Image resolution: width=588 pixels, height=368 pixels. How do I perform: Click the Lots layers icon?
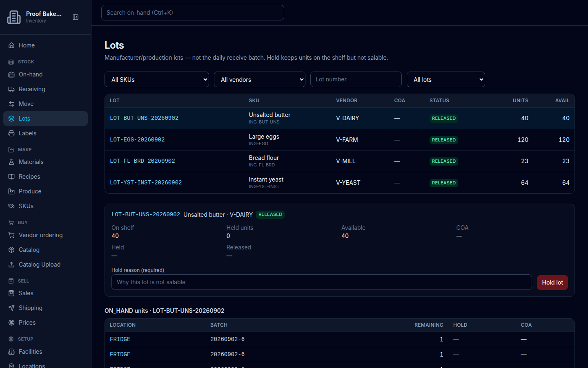click(x=11, y=119)
